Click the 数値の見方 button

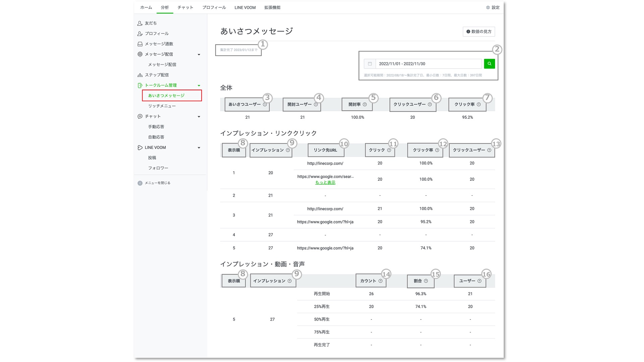[479, 32]
